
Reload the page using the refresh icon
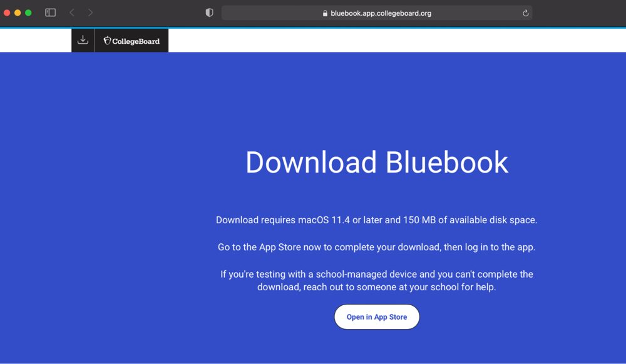tap(526, 13)
